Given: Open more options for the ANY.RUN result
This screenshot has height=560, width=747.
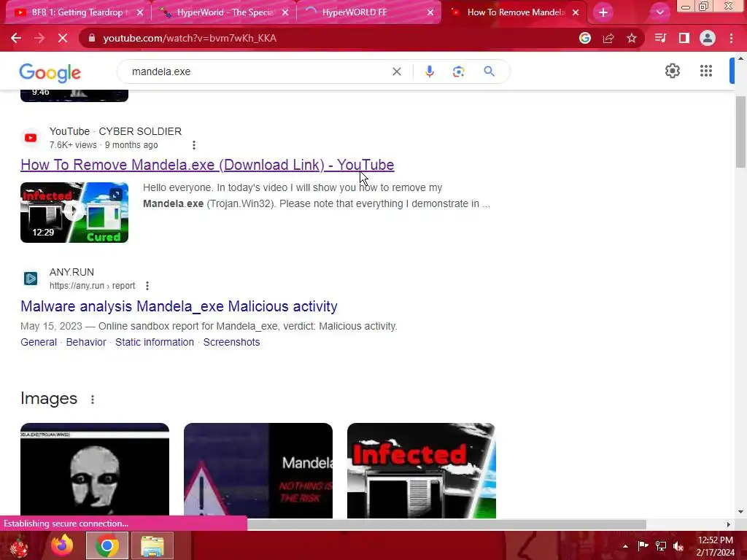Looking at the screenshot, I should coord(147,286).
